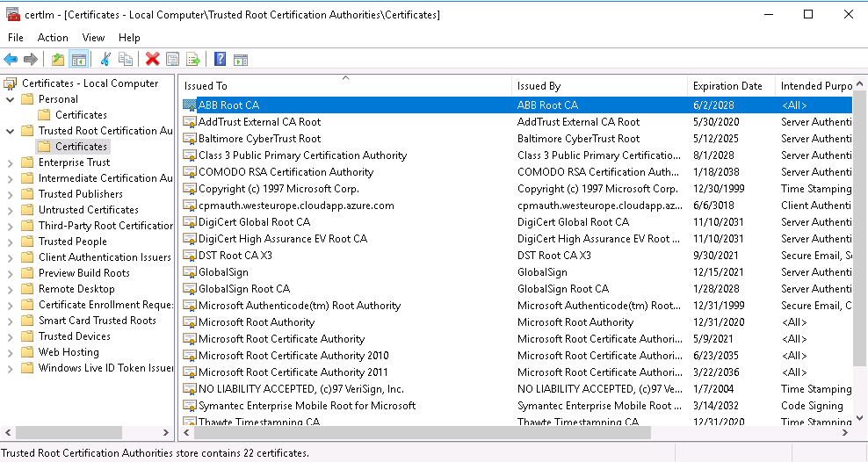Expand the Enterprise Trust node

[10, 162]
